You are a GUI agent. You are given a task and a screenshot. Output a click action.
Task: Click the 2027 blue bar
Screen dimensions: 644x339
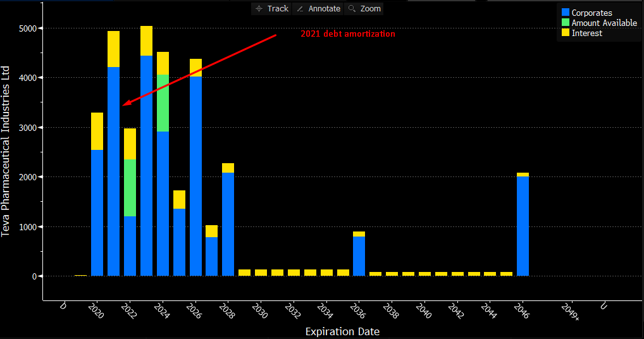click(x=211, y=257)
